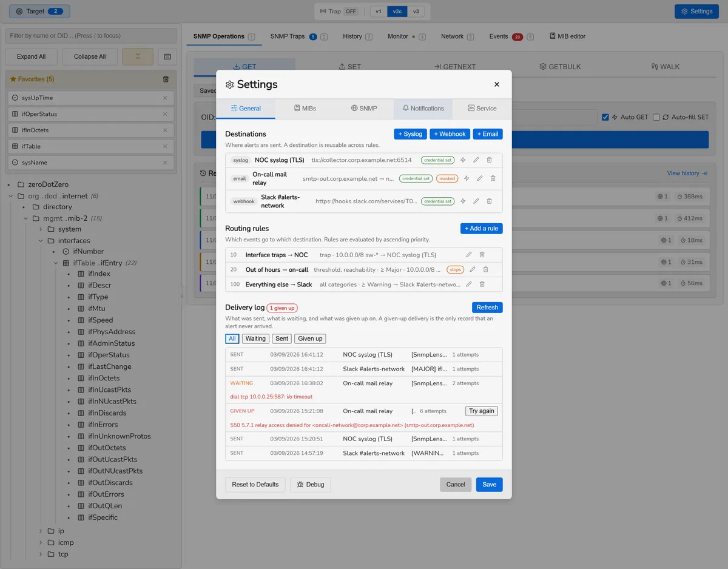
Task: Edit the NOC syslog (TLS) destination
Action: 476,160
